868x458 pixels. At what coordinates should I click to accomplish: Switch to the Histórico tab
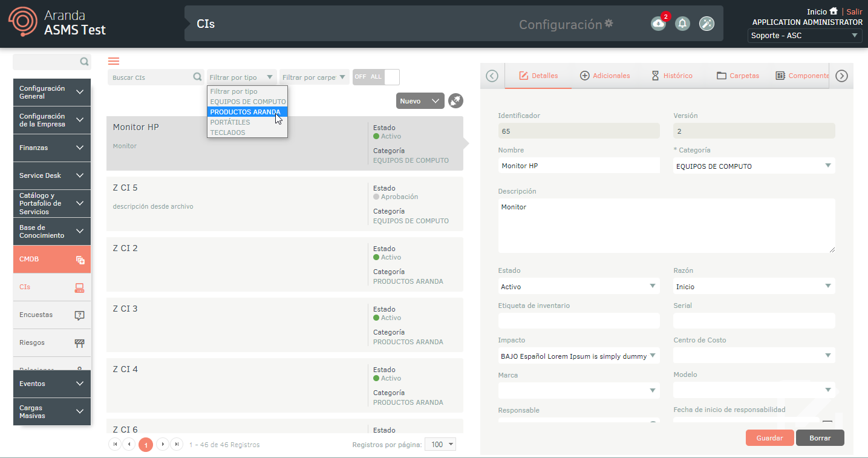(672, 76)
